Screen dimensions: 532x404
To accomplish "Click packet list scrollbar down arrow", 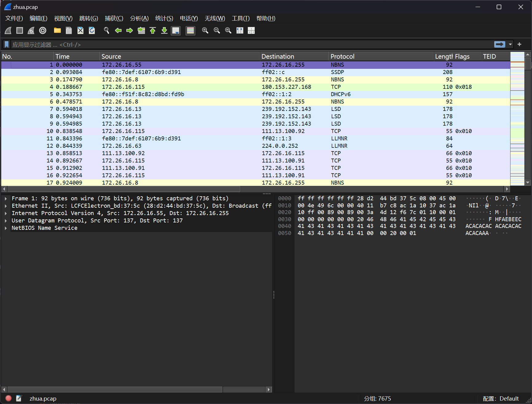I will click(x=528, y=182).
